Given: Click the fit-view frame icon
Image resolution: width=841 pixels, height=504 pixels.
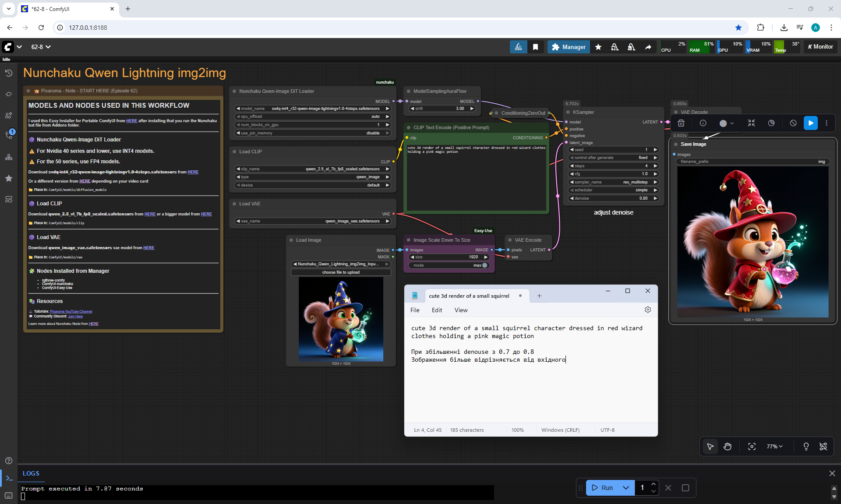Looking at the screenshot, I should (752, 446).
